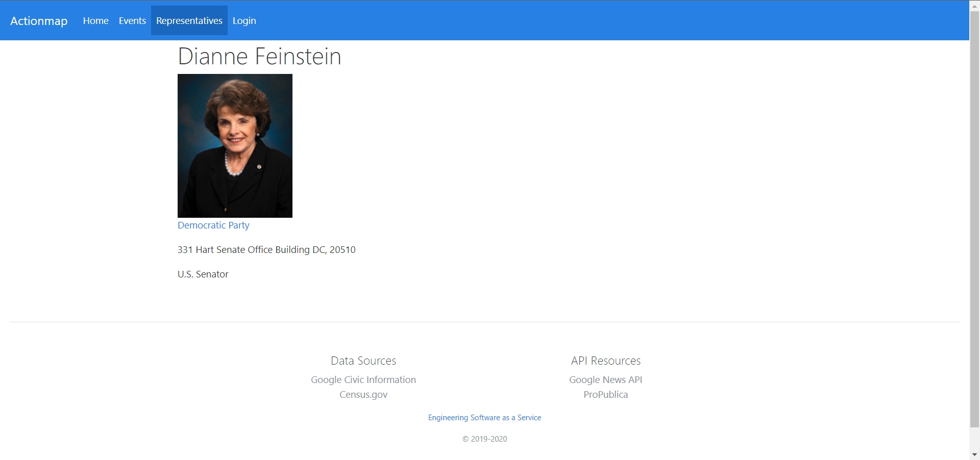The height and width of the screenshot is (460, 980).
Task: Click the U.S. Senator title text
Action: (203, 274)
